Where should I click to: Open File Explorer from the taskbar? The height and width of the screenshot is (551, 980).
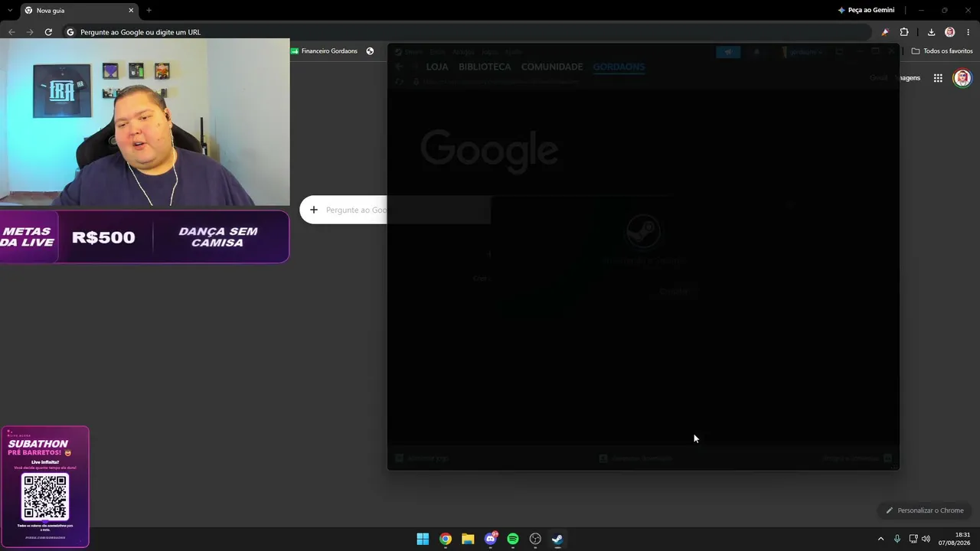[x=468, y=539]
